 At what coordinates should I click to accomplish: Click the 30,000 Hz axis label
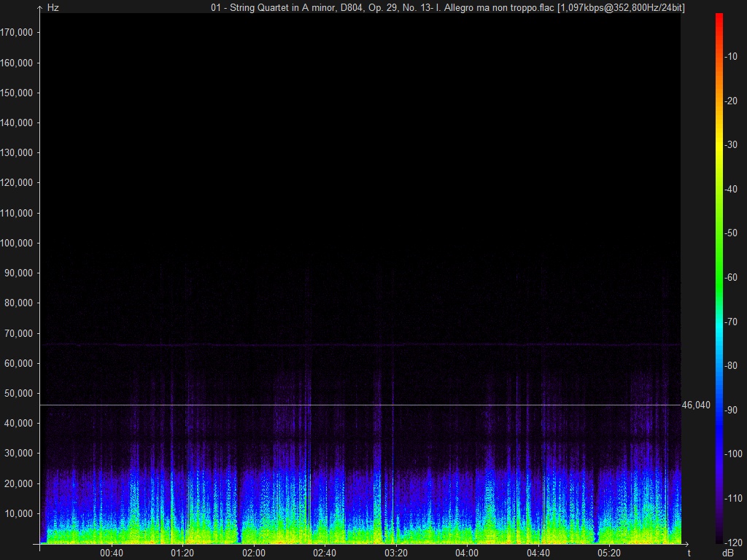[18, 454]
